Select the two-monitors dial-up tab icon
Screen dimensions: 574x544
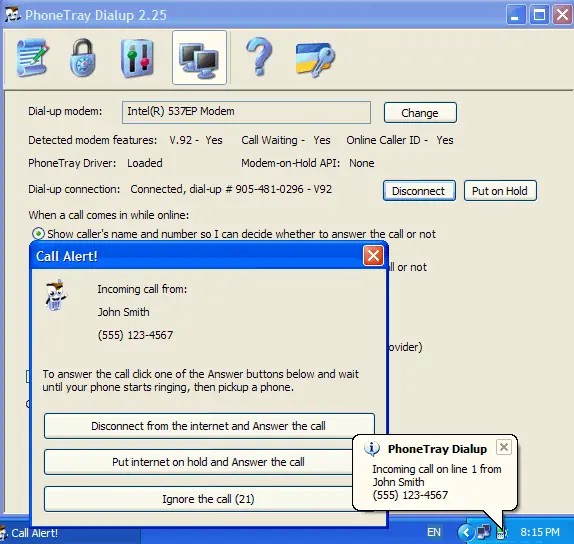tap(200, 57)
